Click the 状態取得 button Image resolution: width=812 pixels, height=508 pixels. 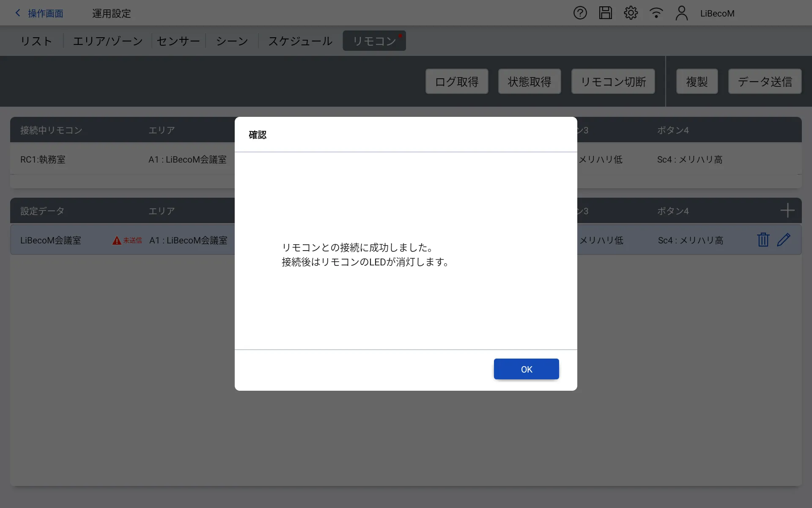coord(529,81)
